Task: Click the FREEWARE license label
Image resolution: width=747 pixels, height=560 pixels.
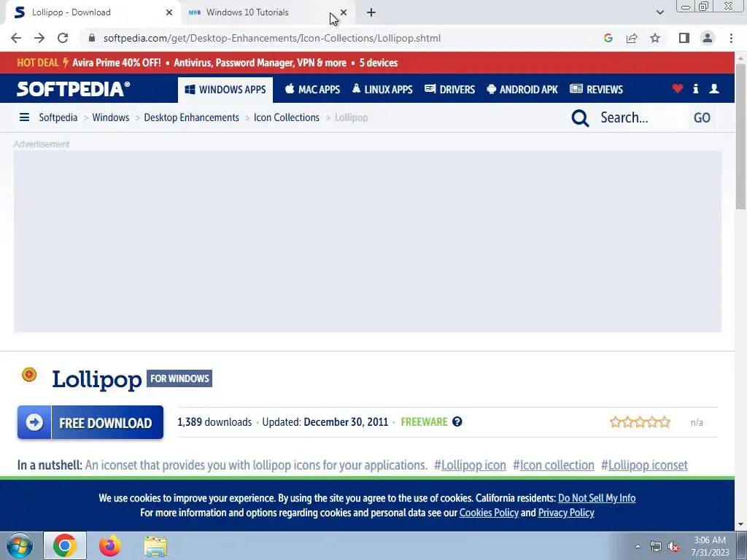Action: [424, 422]
